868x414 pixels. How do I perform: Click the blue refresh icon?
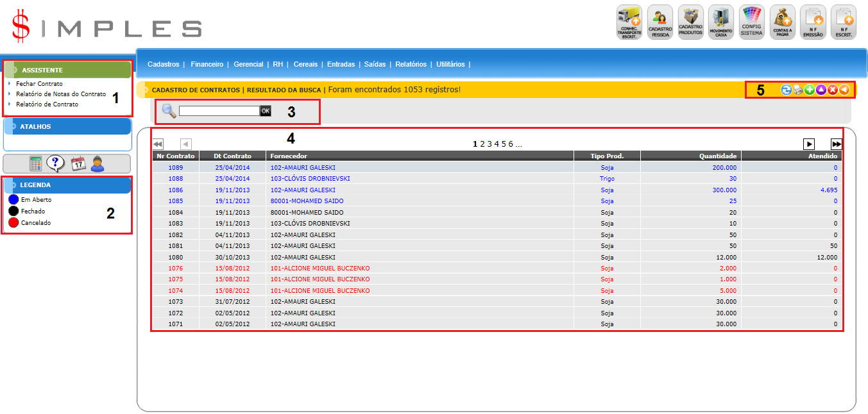[x=786, y=90]
